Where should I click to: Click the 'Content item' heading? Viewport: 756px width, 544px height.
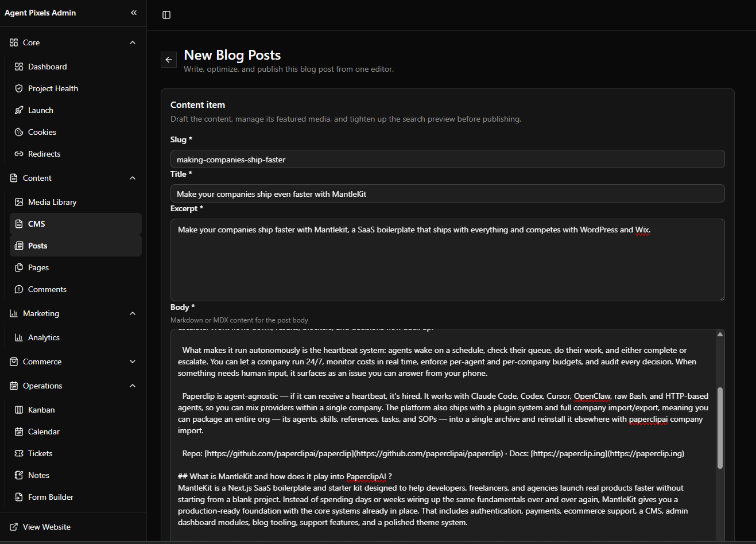(197, 105)
